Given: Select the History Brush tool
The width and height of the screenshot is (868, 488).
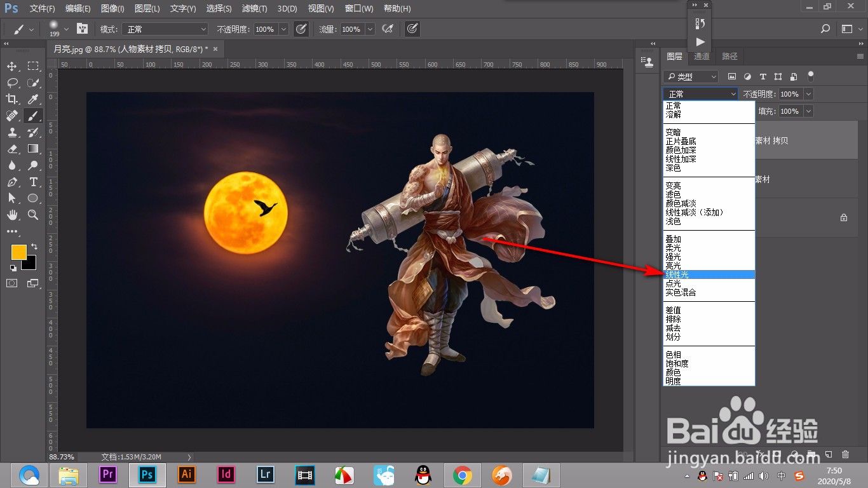Looking at the screenshot, I should tap(33, 132).
